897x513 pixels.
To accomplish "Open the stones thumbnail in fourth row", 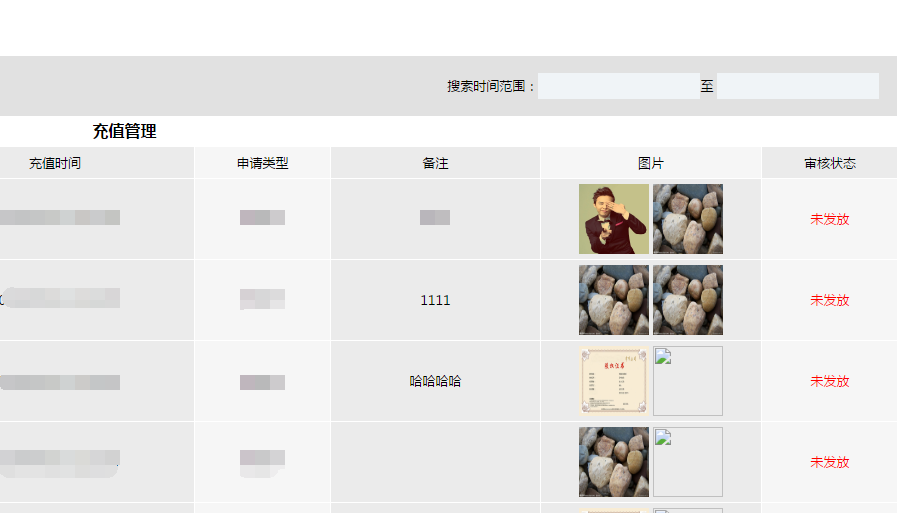I will 614,462.
